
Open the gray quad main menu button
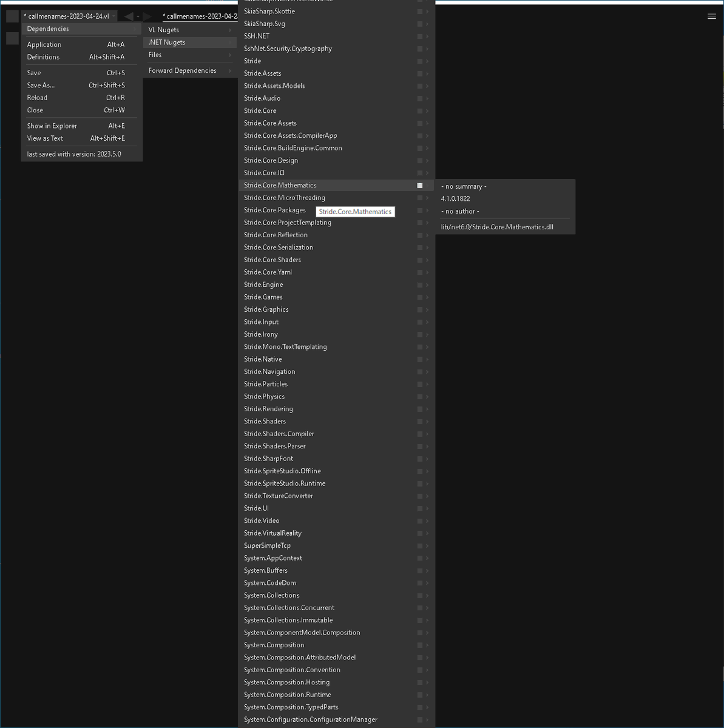pos(12,16)
